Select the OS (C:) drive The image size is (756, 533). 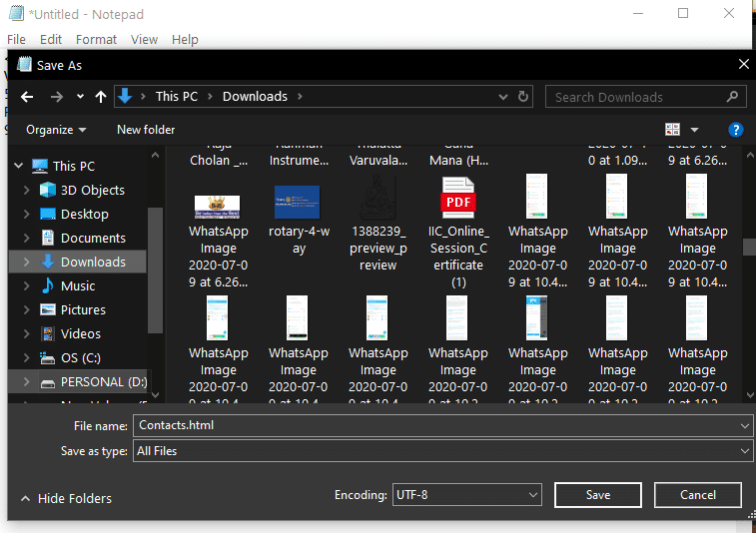tap(81, 357)
